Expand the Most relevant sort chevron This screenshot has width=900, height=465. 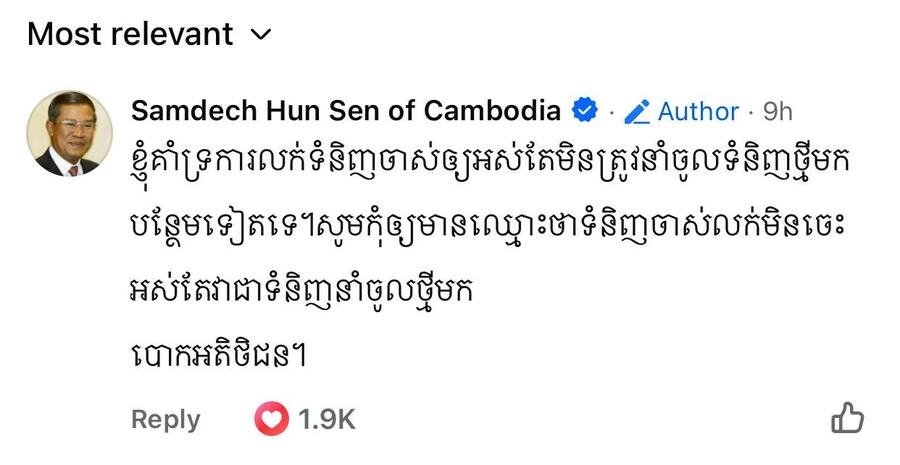[260, 35]
